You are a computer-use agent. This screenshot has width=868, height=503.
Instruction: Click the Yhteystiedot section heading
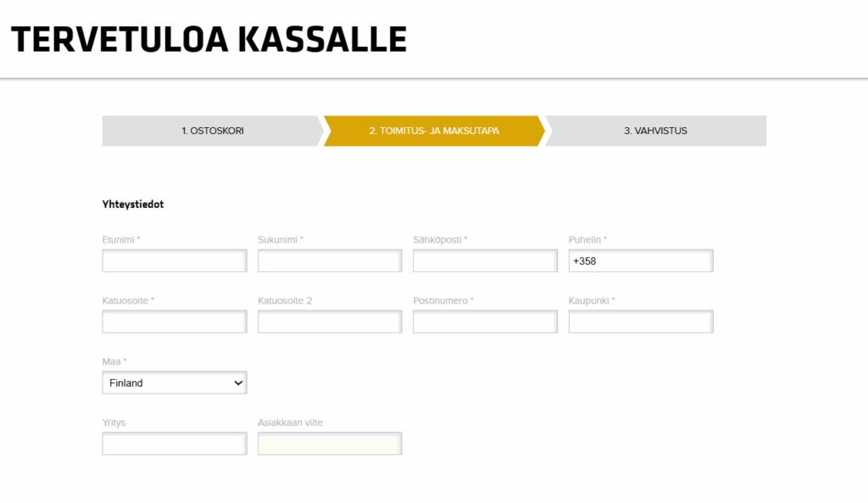pos(133,204)
